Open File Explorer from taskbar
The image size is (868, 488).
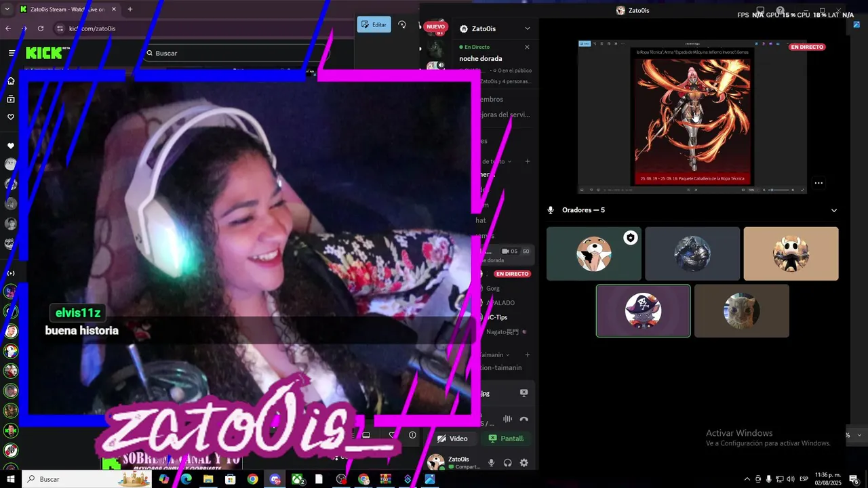click(x=208, y=479)
